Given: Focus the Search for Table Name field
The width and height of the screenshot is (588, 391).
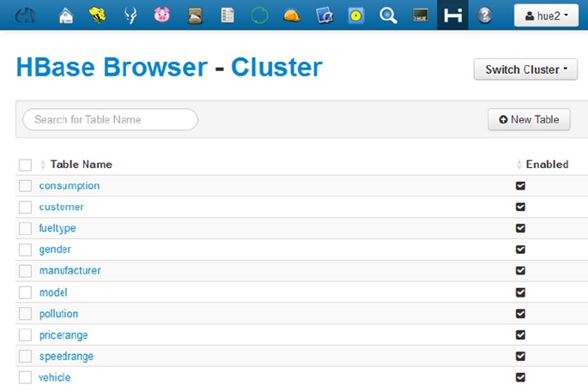Looking at the screenshot, I should point(110,119).
